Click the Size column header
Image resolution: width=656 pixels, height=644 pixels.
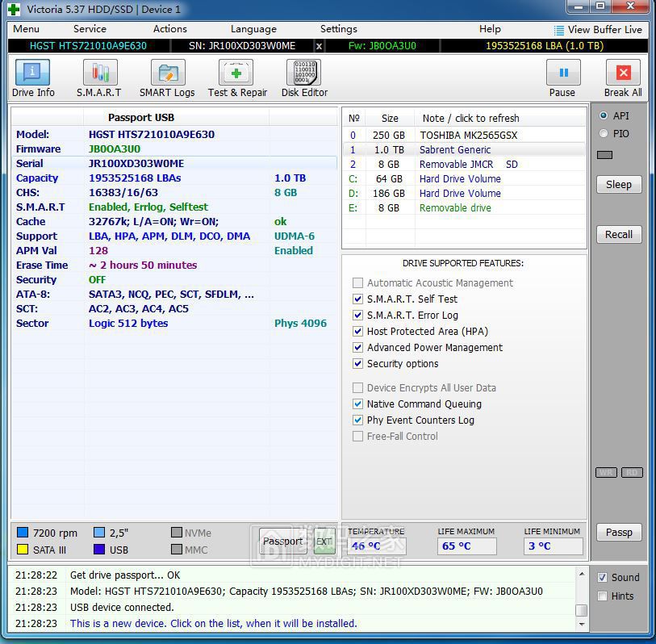click(x=390, y=118)
